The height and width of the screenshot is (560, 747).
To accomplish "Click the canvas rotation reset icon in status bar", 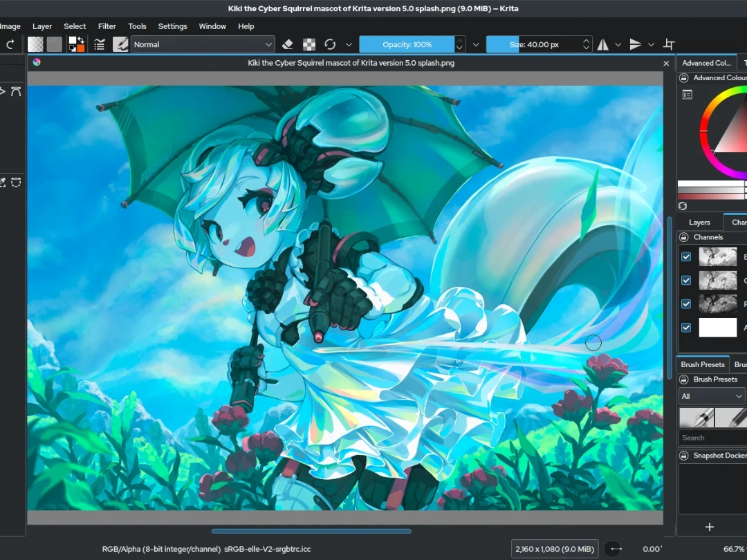I will 613,549.
